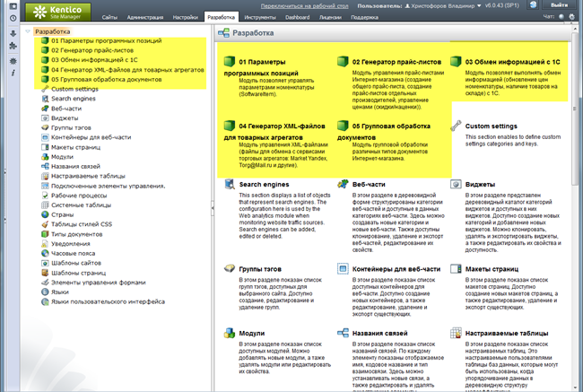The width and height of the screenshot is (583, 392).
Task: Click the Модули card icon
Action: (x=230, y=333)
